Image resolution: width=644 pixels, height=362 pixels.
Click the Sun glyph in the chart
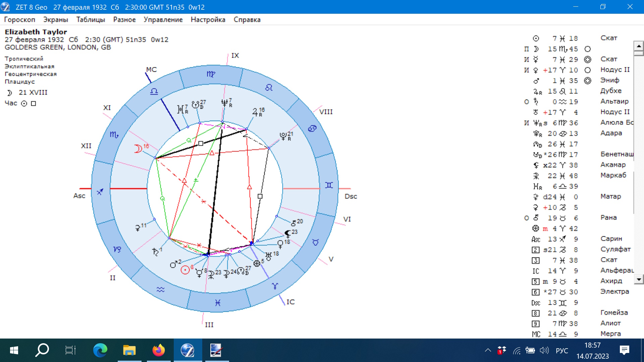point(185,270)
